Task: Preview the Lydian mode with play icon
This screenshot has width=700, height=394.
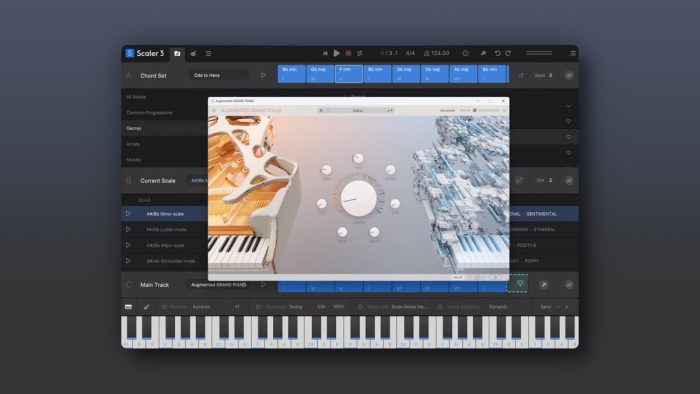Action: point(128,229)
